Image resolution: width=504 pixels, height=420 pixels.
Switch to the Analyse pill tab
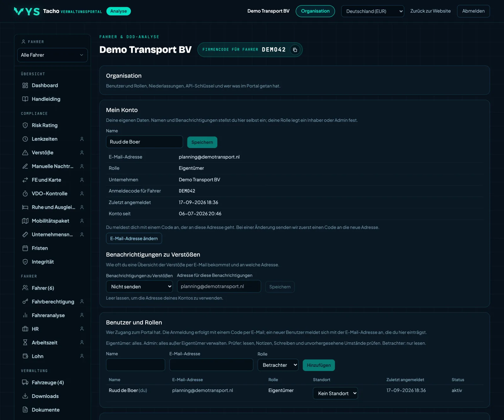point(118,11)
